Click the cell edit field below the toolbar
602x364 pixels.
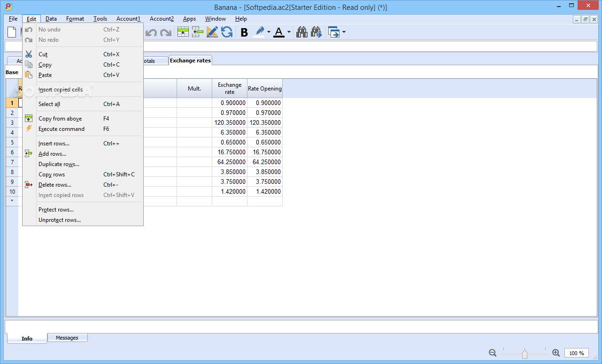(x=301, y=46)
